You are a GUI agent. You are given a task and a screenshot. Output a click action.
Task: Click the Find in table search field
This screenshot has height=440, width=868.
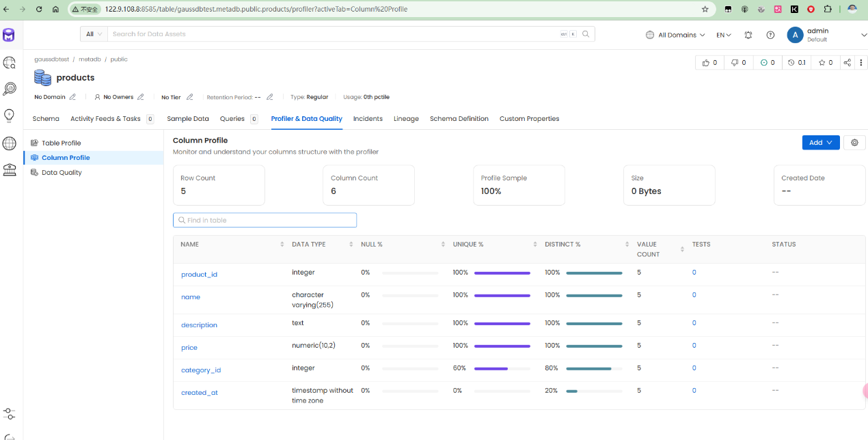coord(265,220)
